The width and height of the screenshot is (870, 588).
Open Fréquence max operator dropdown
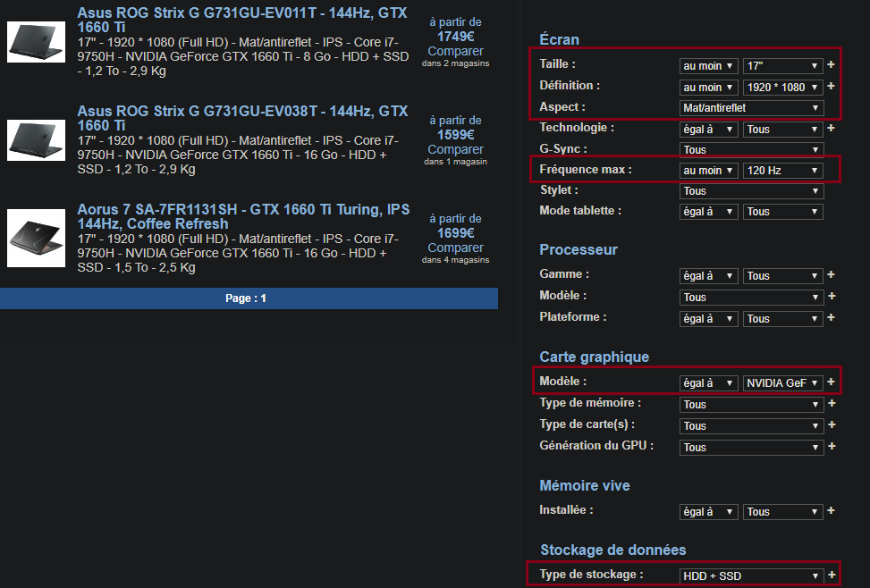pyautogui.click(x=708, y=171)
